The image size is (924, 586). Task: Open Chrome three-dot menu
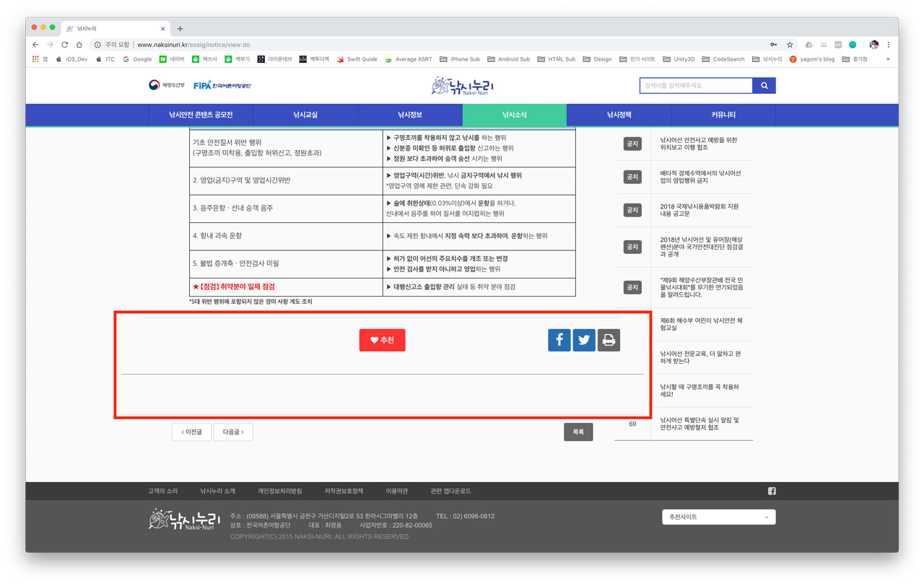coord(889,45)
